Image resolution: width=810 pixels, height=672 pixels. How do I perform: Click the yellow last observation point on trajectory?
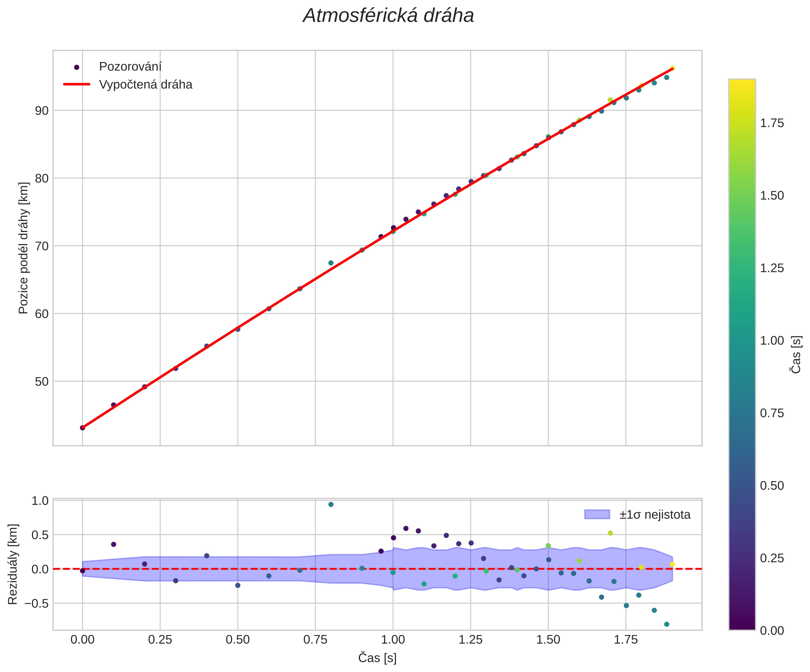pos(672,68)
